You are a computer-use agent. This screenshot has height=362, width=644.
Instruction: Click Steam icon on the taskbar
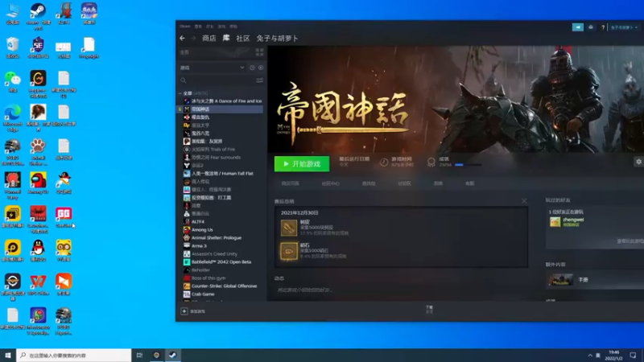pyautogui.click(x=173, y=355)
